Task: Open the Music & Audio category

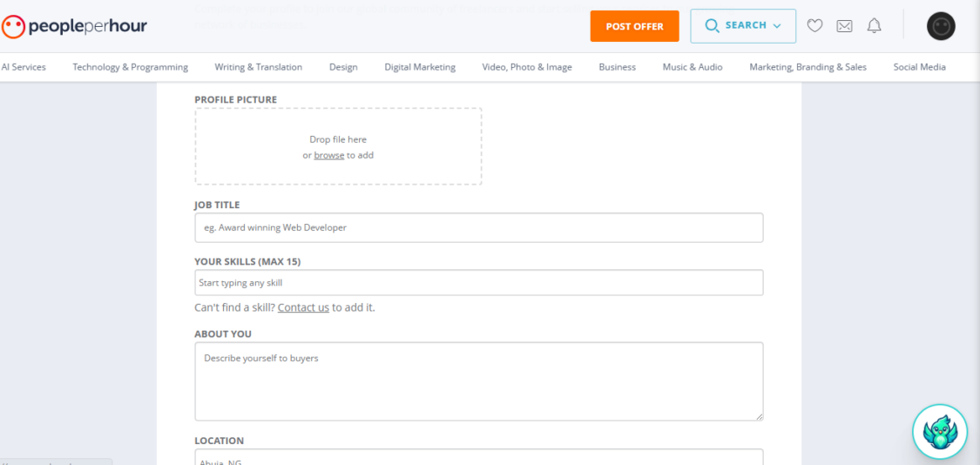Action: (693, 67)
